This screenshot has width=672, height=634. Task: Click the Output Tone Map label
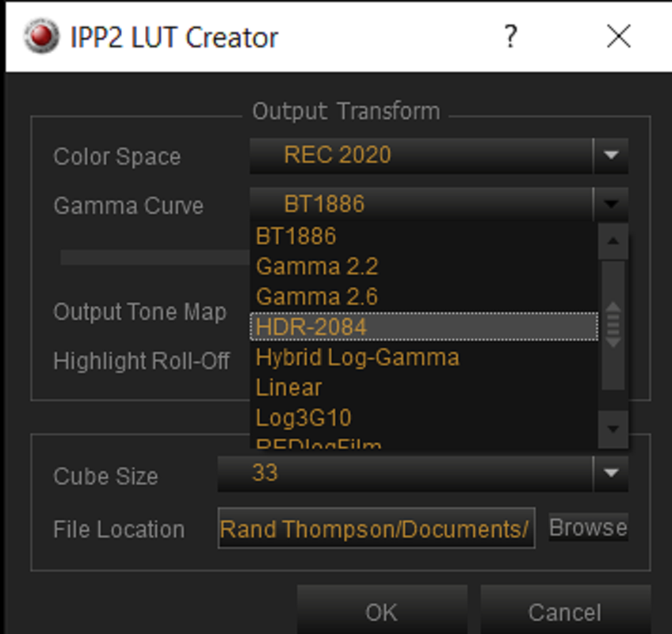(139, 312)
